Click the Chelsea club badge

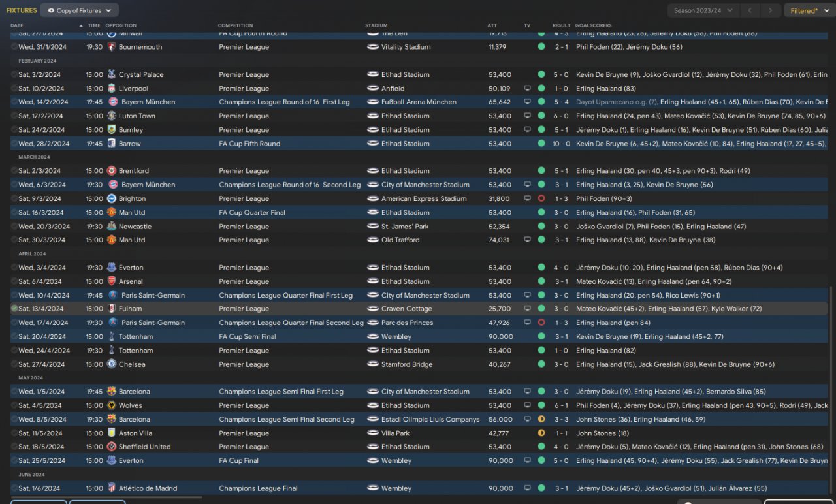click(111, 364)
